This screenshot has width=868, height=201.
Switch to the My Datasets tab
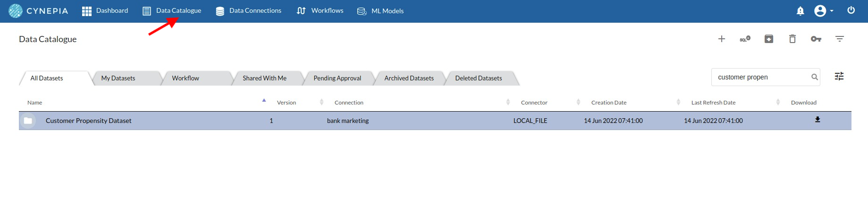[118, 78]
